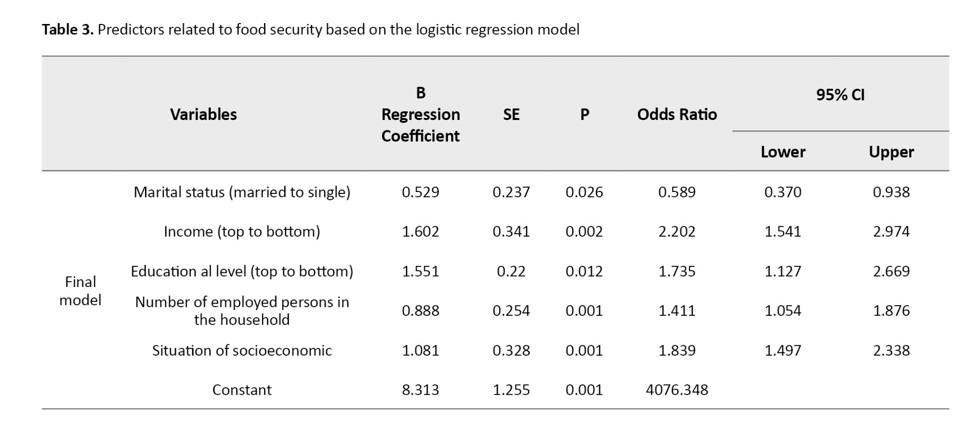Select the Variables column header

203,115
